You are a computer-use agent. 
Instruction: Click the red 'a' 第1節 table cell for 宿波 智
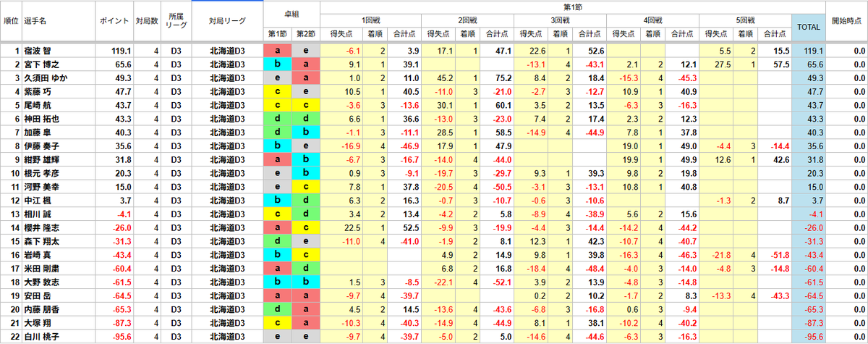[x=278, y=51]
